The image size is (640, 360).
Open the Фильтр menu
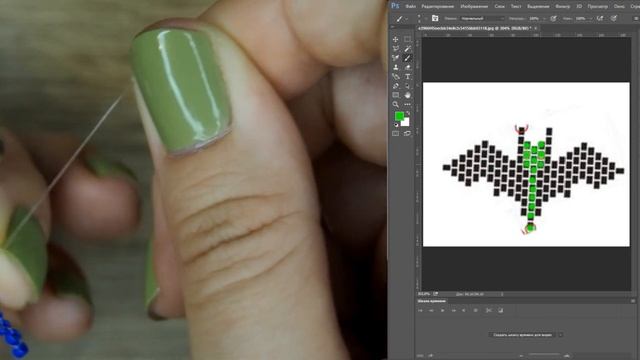(x=562, y=7)
